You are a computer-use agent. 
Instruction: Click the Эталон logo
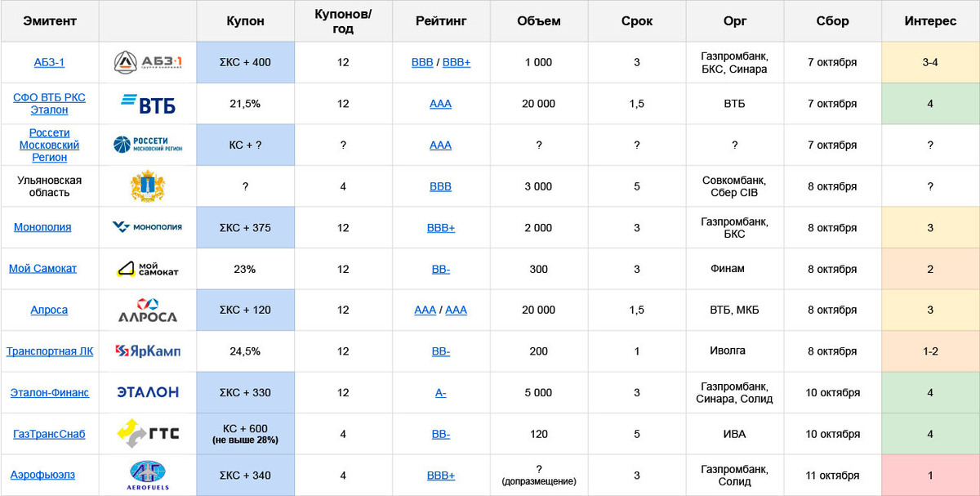click(x=148, y=393)
